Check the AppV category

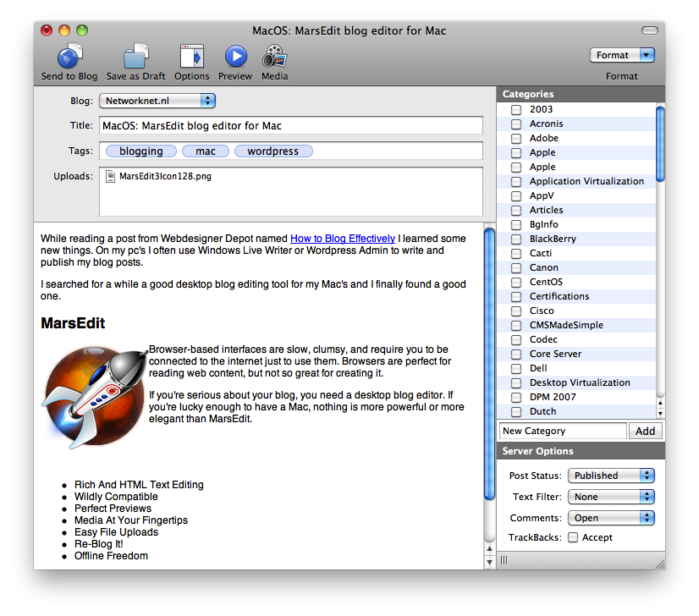point(516,195)
